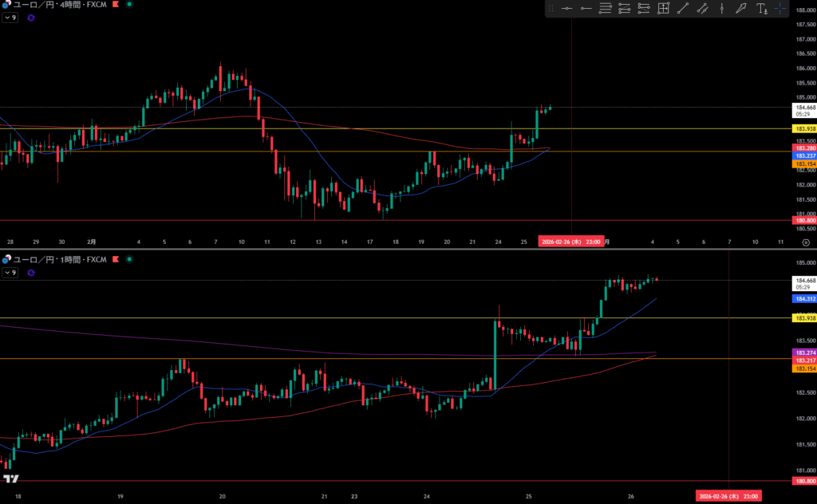Select the trend line drawing tool
This screenshot has height=504, width=817.
click(x=683, y=9)
